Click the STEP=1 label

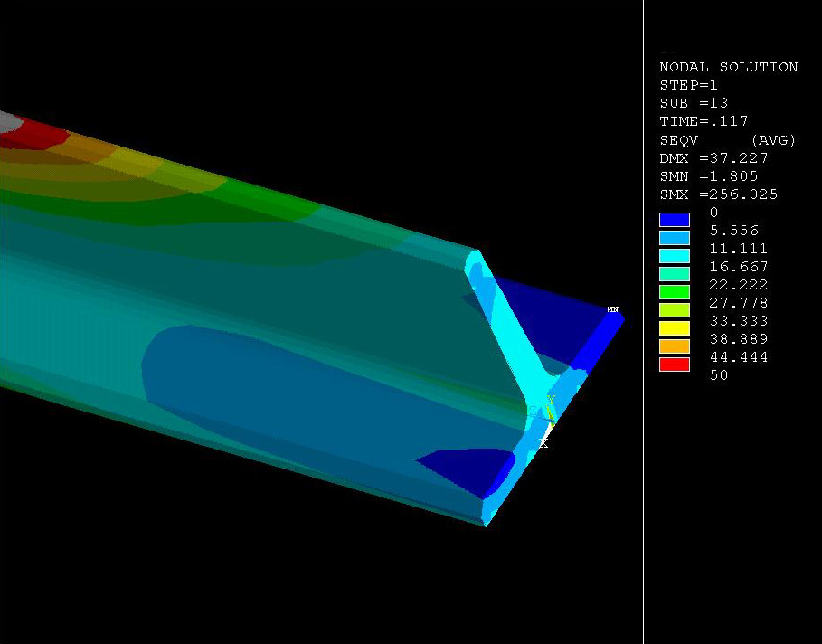click(x=688, y=85)
